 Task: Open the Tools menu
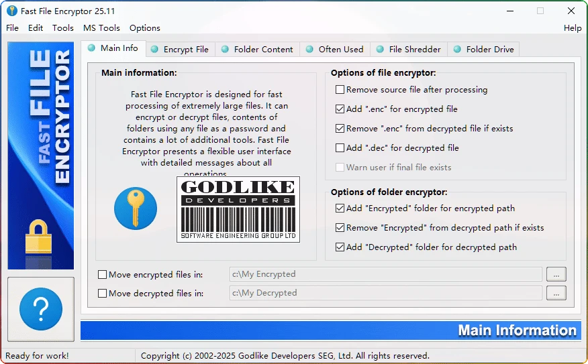[x=63, y=28]
